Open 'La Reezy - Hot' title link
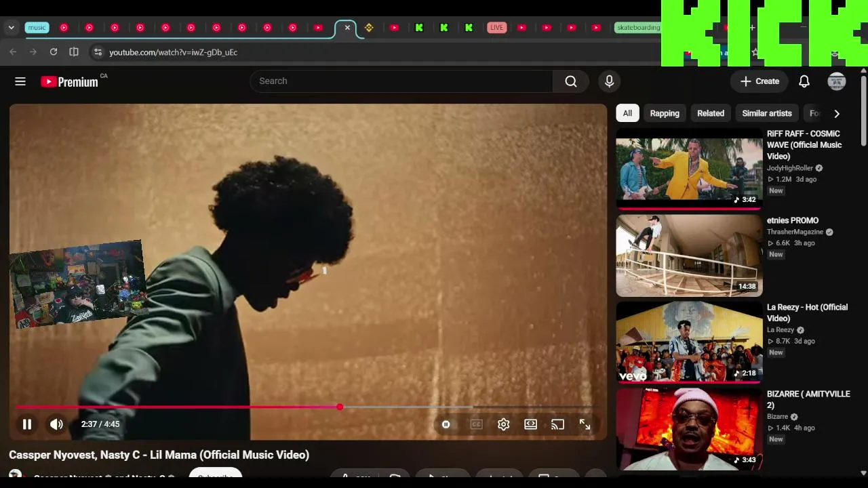The image size is (868, 488). tap(807, 312)
